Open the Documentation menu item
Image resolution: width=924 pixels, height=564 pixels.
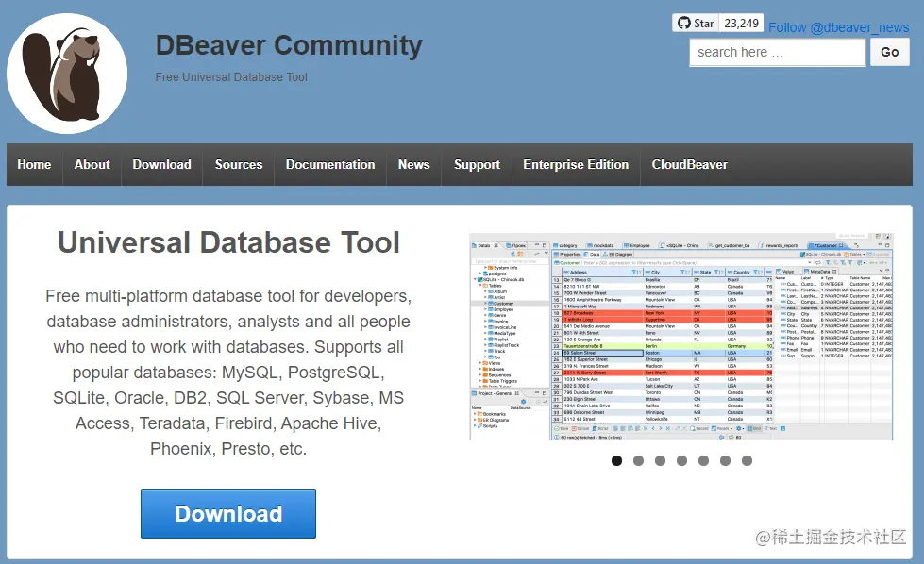click(x=330, y=165)
